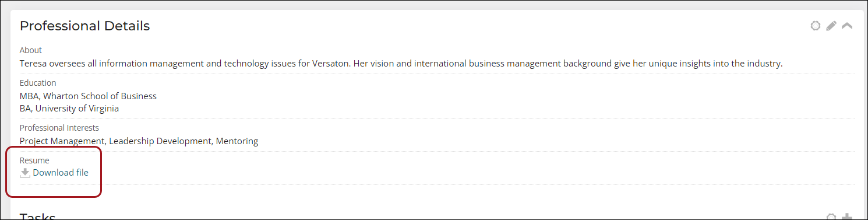Image resolution: width=868 pixels, height=220 pixels.
Task: Select the Professional Details heading
Action: point(85,26)
